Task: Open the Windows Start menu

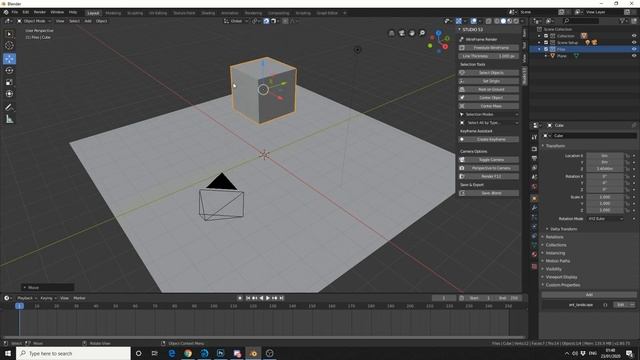Action: coord(8,353)
